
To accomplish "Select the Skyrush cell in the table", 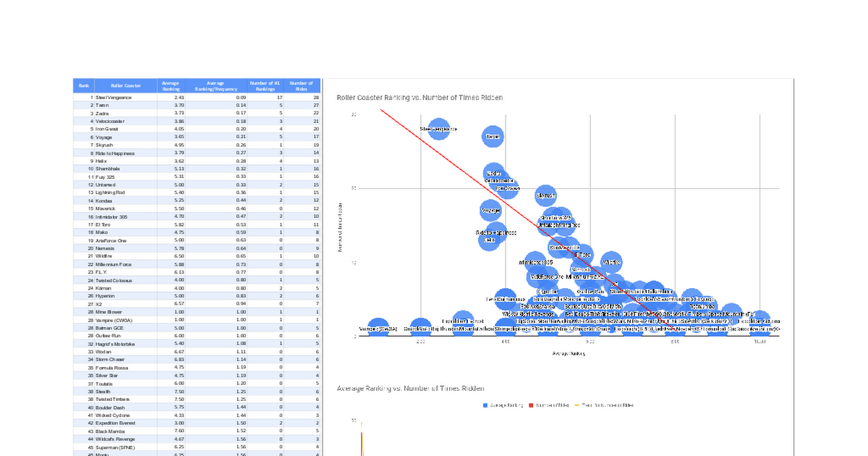I will click(x=124, y=145).
